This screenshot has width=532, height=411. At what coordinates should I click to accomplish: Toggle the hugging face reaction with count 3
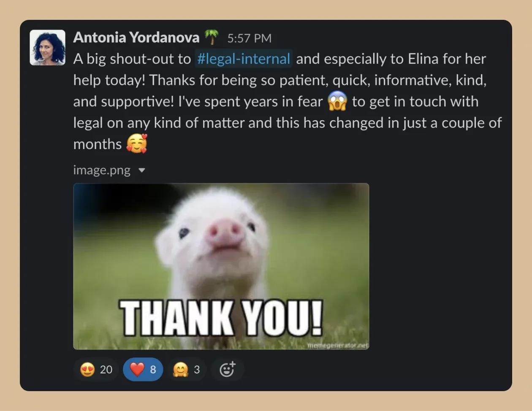tap(186, 370)
